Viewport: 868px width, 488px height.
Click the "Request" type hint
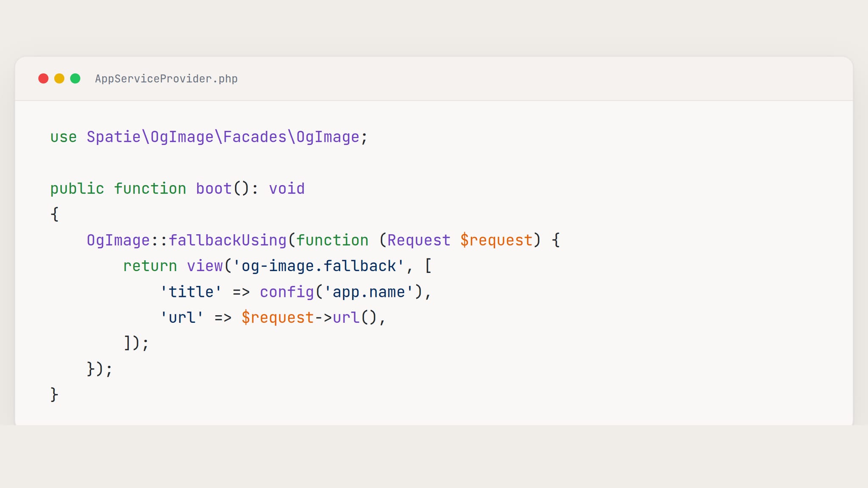click(419, 241)
